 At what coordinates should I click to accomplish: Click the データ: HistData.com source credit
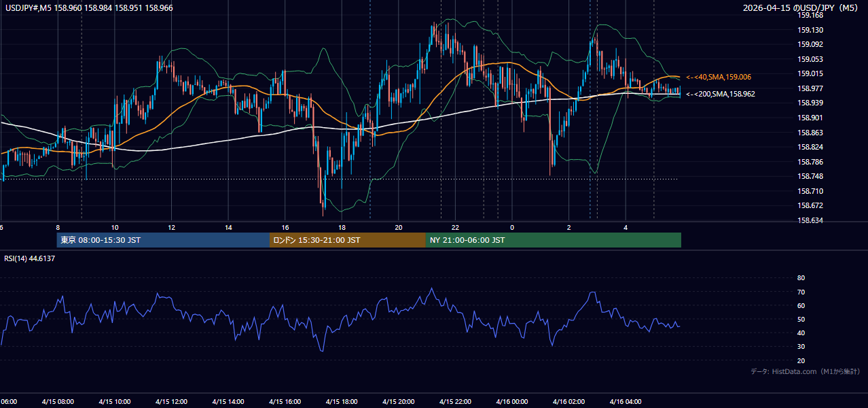point(806,372)
